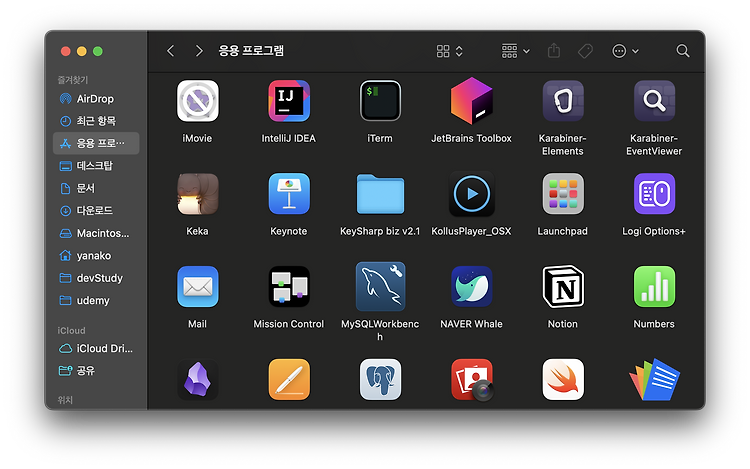Select iCloud Drive in the sidebar
Screen dimensions: 750x469
(96, 349)
